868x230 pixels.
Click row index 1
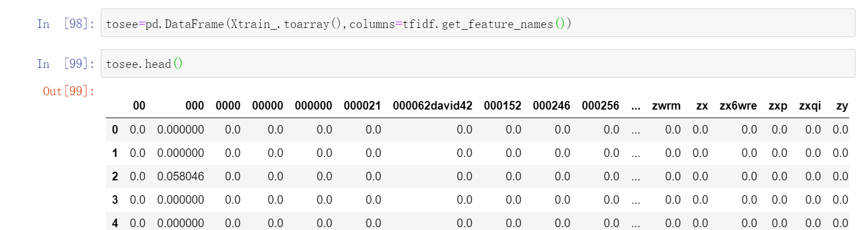tap(115, 154)
